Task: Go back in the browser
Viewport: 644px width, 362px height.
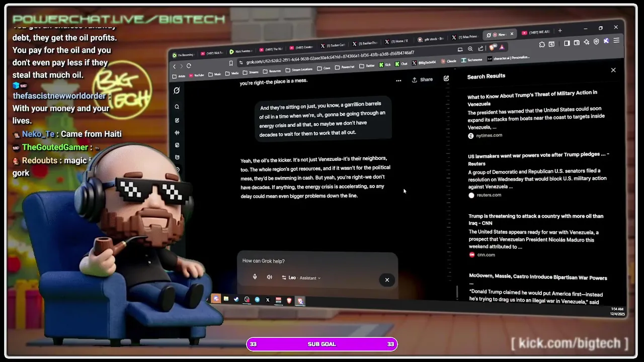Action: coord(174,66)
